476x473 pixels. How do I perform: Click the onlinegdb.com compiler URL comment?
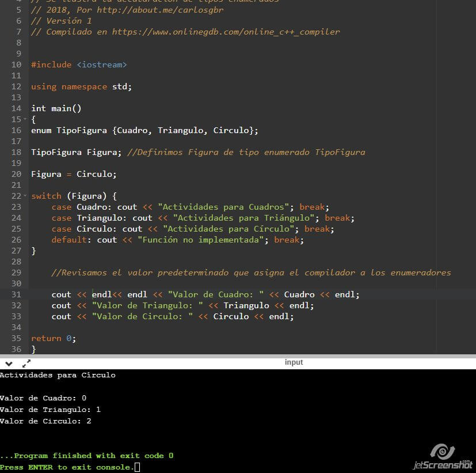pyautogui.click(x=185, y=32)
